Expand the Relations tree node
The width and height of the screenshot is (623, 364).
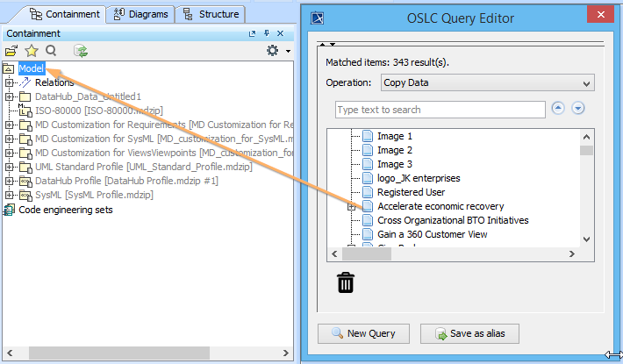pyautogui.click(x=10, y=82)
